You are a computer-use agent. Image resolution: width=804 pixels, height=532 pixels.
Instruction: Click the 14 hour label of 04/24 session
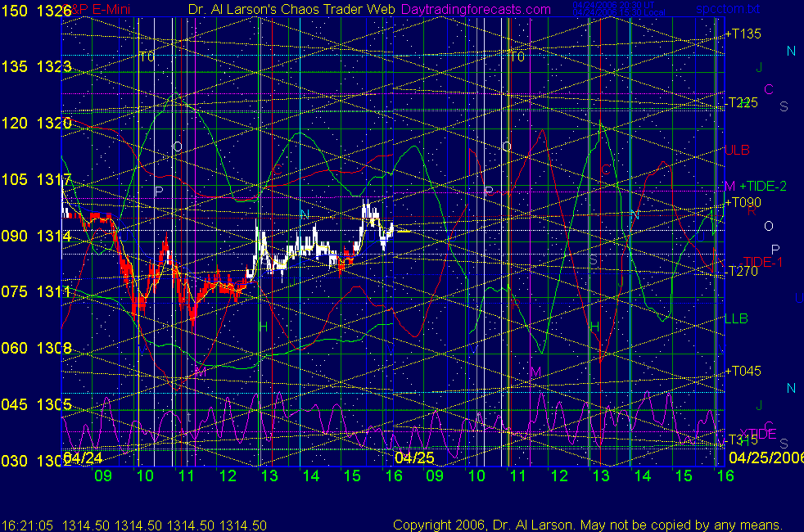[311, 476]
